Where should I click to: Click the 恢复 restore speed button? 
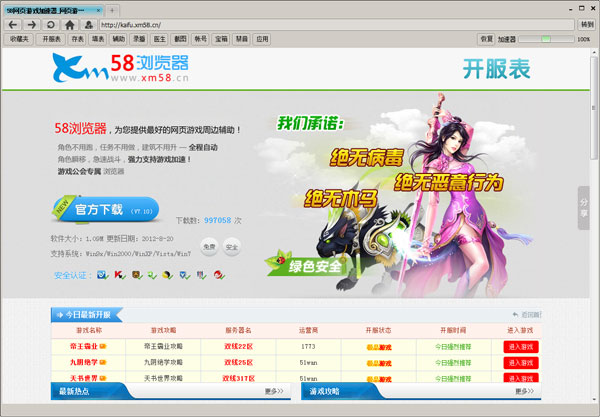486,39
